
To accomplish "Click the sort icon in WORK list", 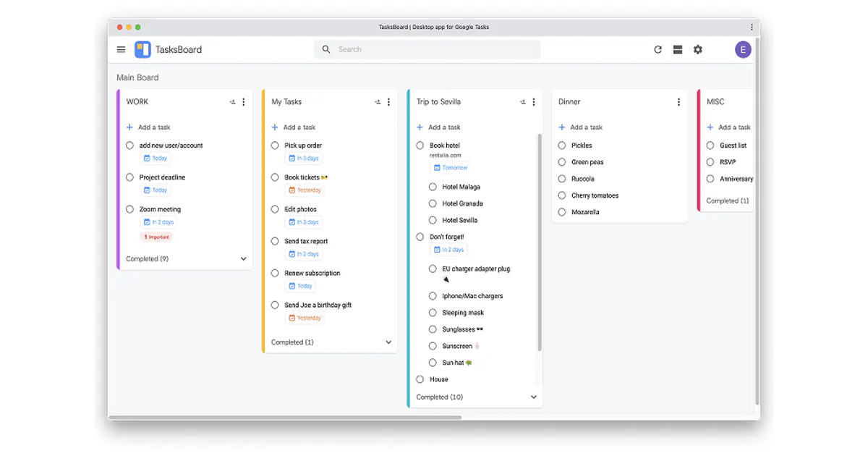I will point(232,102).
